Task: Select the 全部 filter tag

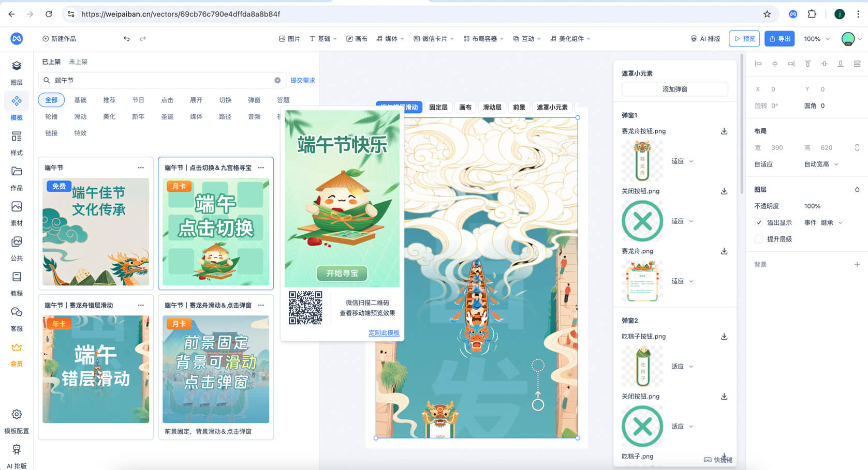Action: click(51, 100)
